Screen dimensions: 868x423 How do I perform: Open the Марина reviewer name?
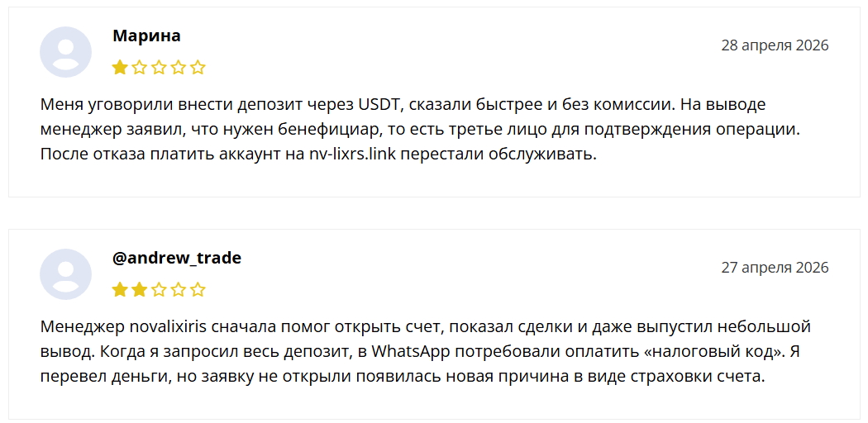pyautogui.click(x=146, y=36)
